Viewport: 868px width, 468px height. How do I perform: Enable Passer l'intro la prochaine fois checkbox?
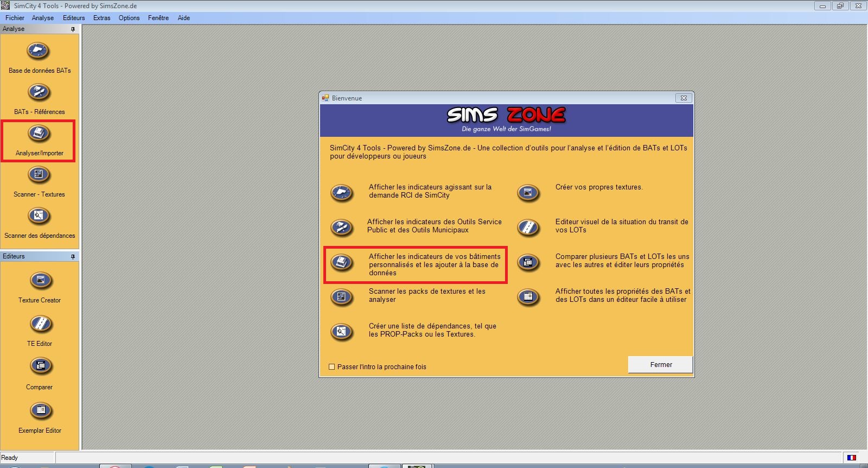point(332,367)
